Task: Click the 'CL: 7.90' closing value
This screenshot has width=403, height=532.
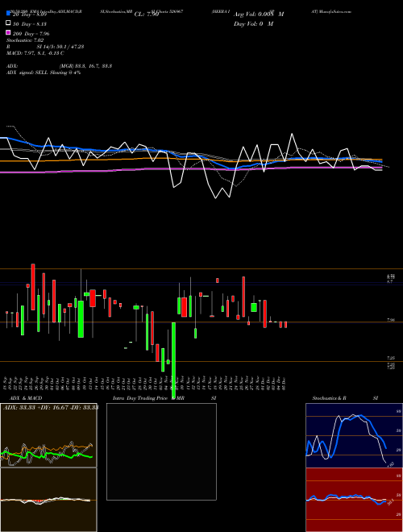Action: (147, 15)
